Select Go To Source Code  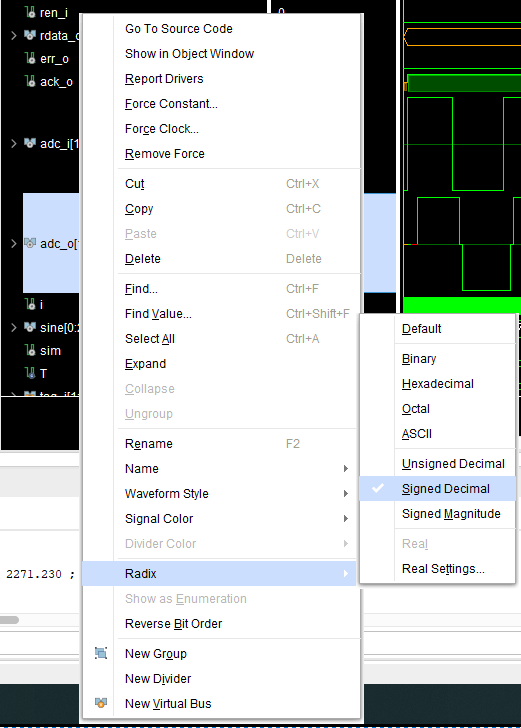coord(220,28)
